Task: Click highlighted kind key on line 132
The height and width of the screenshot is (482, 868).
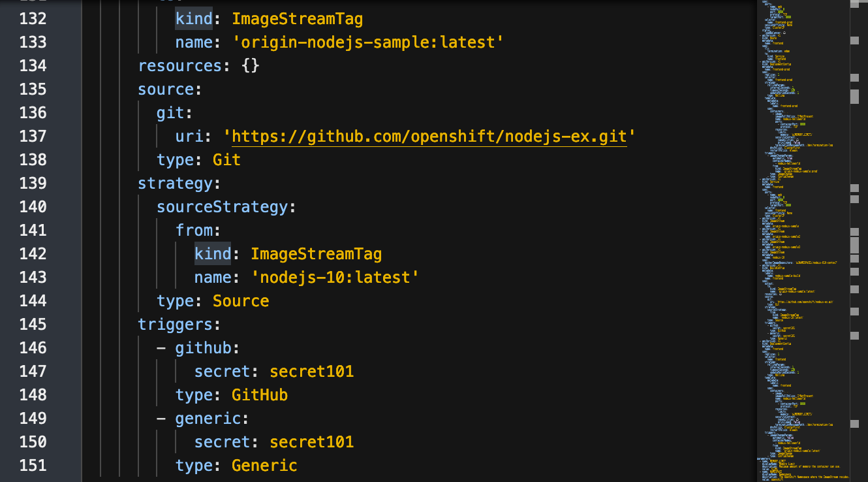Action: (194, 18)
